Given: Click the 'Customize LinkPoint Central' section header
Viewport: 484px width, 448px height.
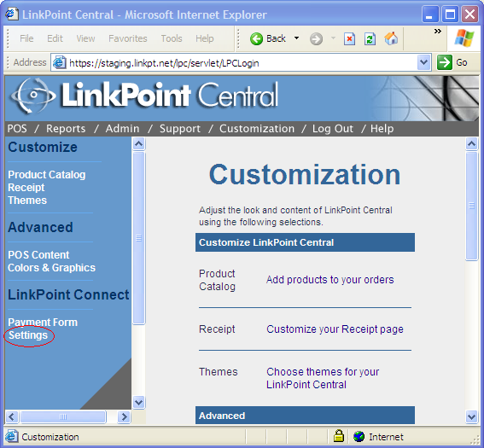Looking at the screenshot, I should (x=305, y=242).
